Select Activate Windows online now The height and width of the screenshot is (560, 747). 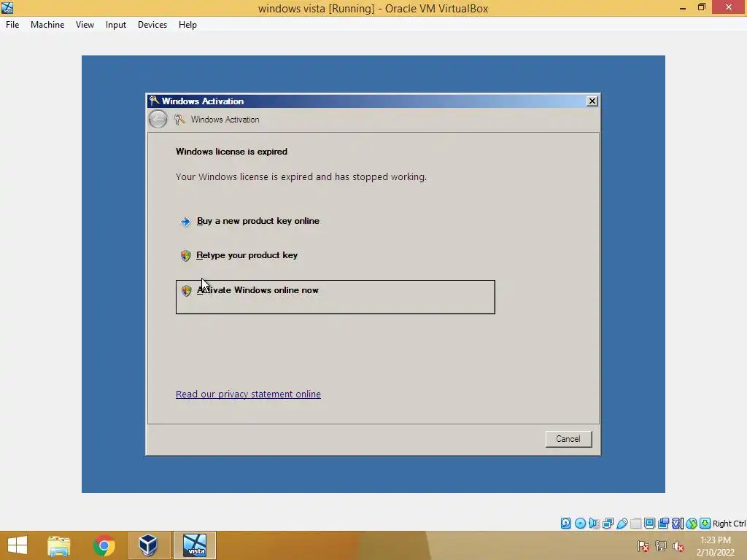[x=336, y=297]
